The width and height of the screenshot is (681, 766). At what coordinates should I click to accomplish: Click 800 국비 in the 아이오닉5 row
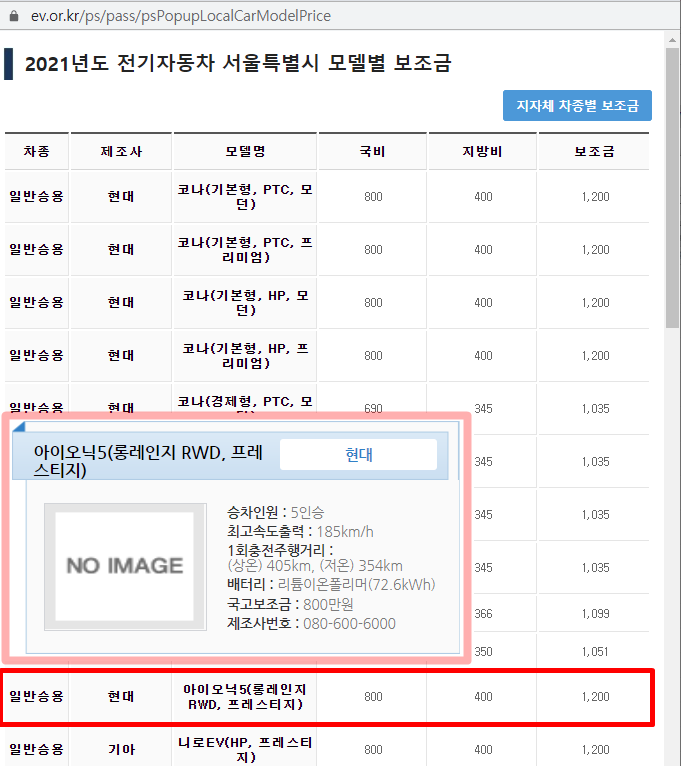click(373, 697)
